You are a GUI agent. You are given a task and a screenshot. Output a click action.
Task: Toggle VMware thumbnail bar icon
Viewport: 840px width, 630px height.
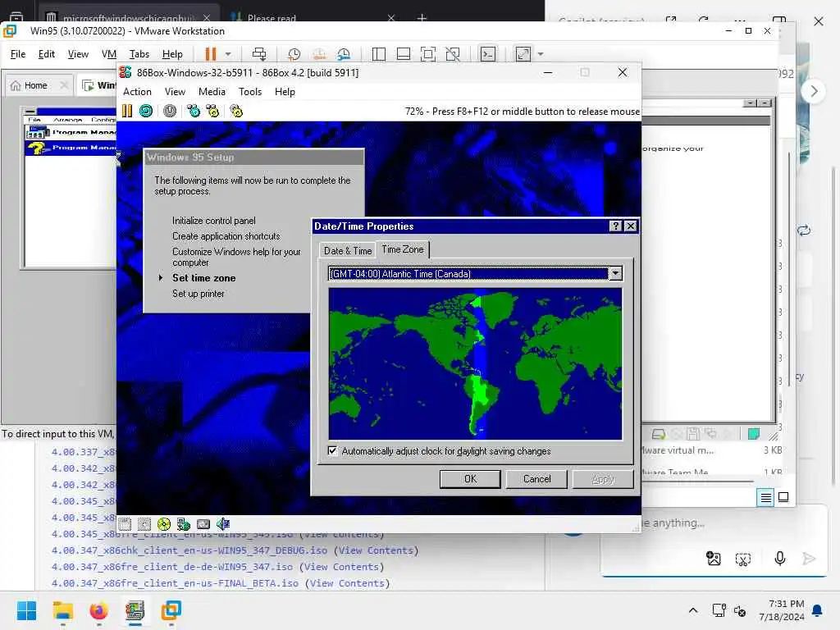404,53
